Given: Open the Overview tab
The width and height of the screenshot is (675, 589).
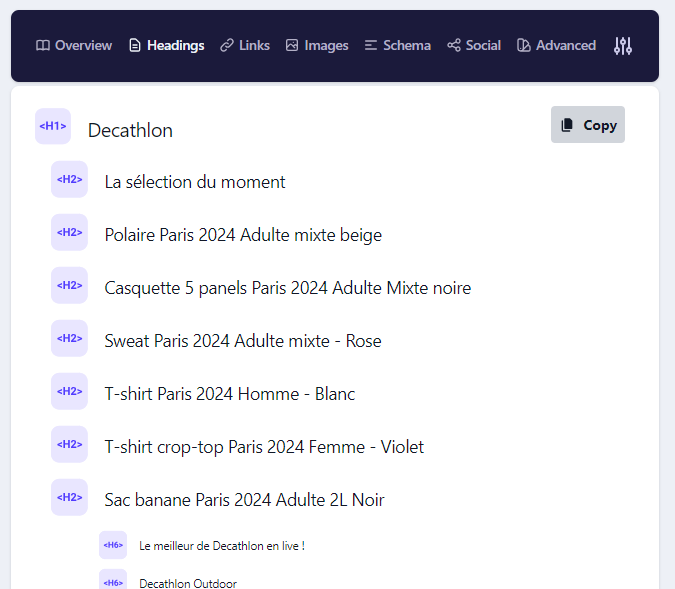Looking at the screenshot, I should coord(74,45).
